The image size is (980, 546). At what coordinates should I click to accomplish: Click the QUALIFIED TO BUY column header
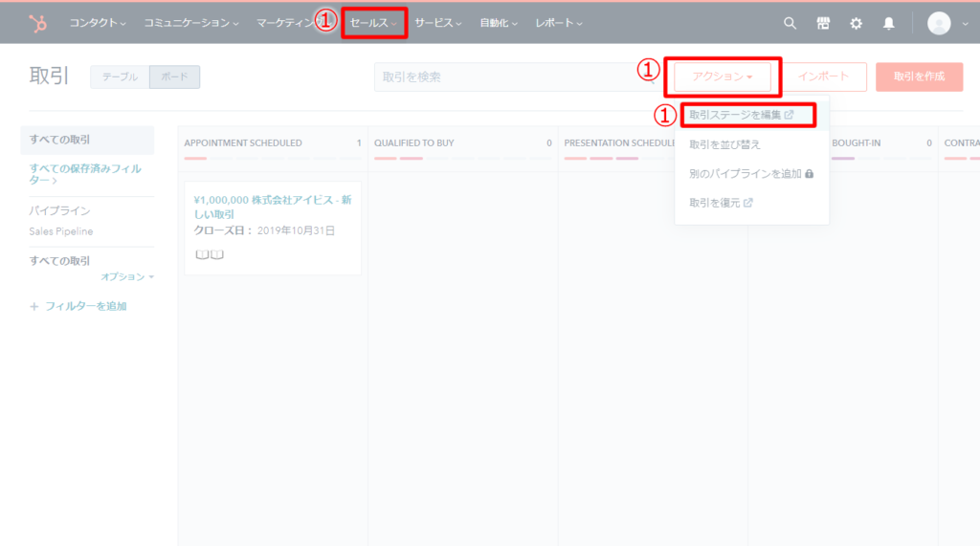click(x=414, y=143)
